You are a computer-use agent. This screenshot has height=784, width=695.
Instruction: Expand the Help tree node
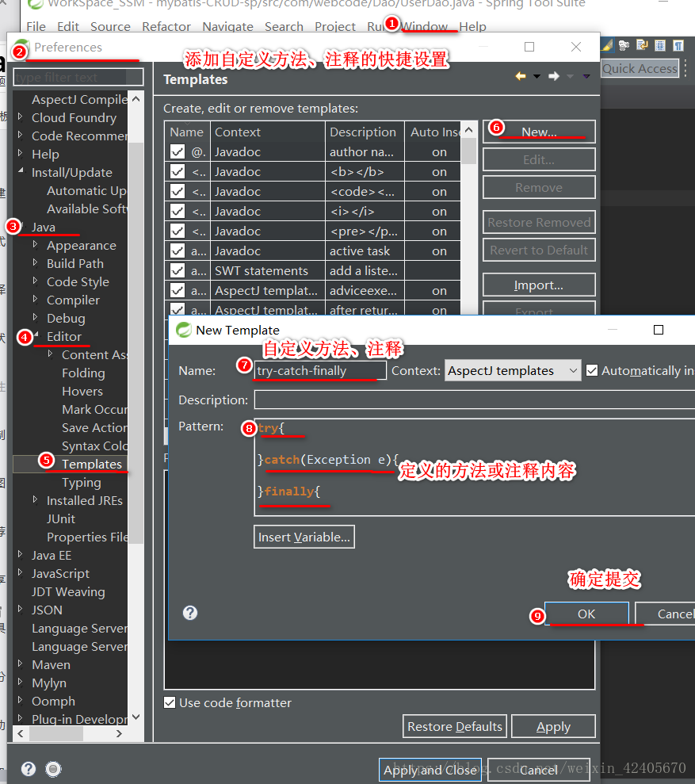[21, 153]
